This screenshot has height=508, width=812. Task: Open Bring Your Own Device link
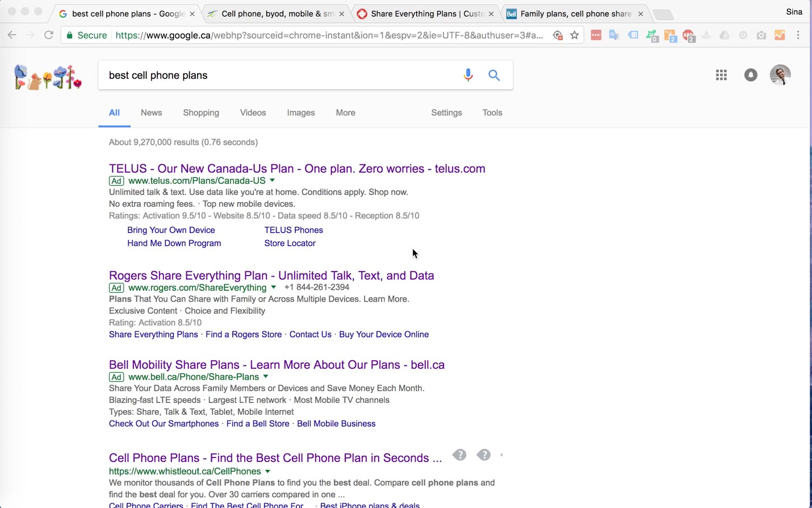[x=171, y=230]
